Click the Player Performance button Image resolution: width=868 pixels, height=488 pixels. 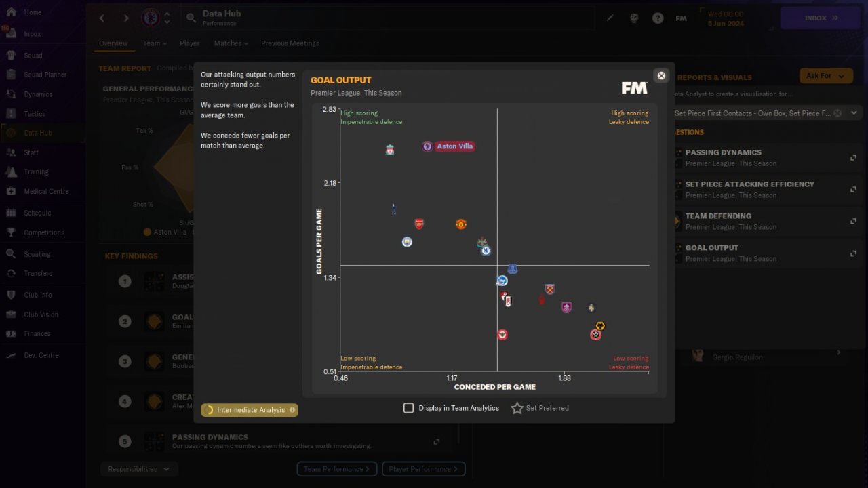(x=423, y=469)
